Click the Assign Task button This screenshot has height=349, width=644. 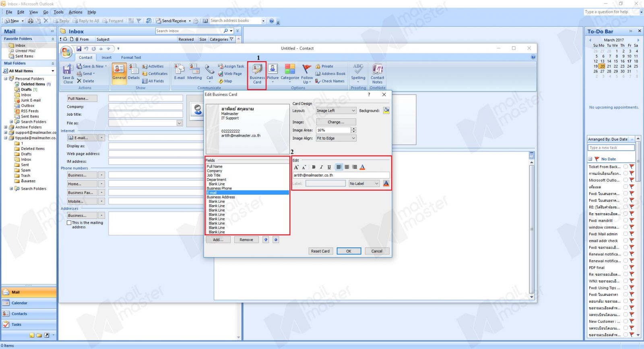click(x=231, y=66)
